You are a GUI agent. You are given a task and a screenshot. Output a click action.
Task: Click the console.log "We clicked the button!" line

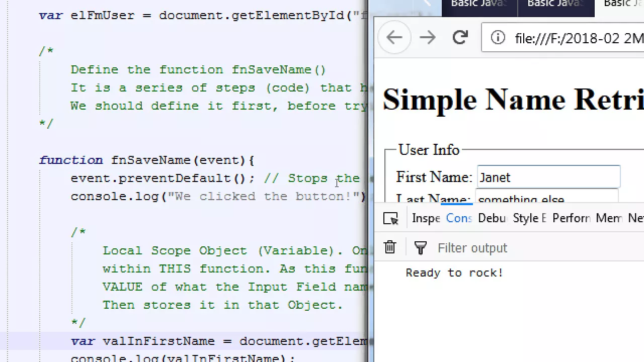(218, 196)
